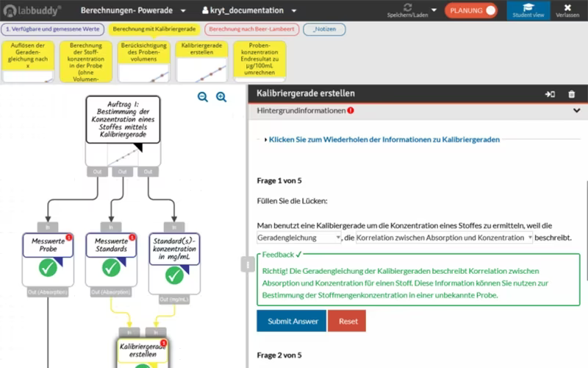Select card Auflösen der Geradengleichung nach x
Viewport: 588px width, 368px height.
point(28,62)
